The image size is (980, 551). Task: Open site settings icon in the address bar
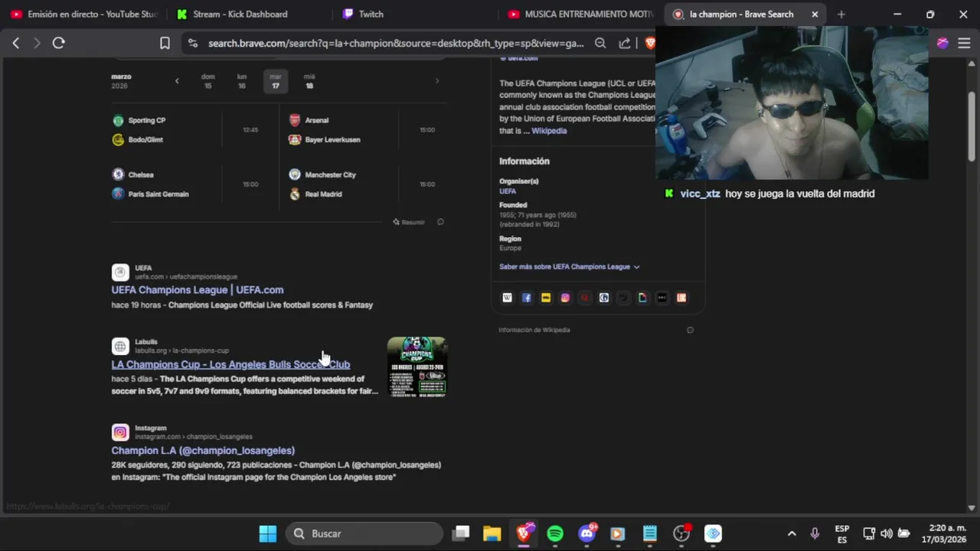(x=192, y=44)
